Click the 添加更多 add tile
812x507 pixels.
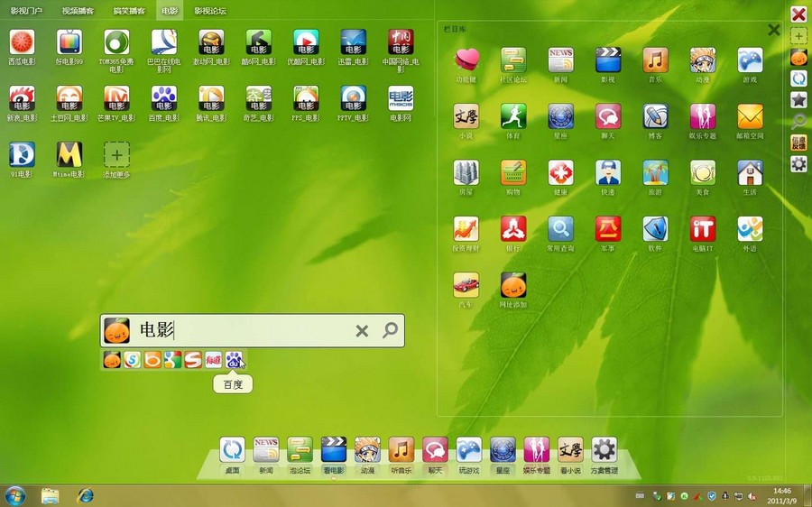pyautogui.click(x=116, y=154)
